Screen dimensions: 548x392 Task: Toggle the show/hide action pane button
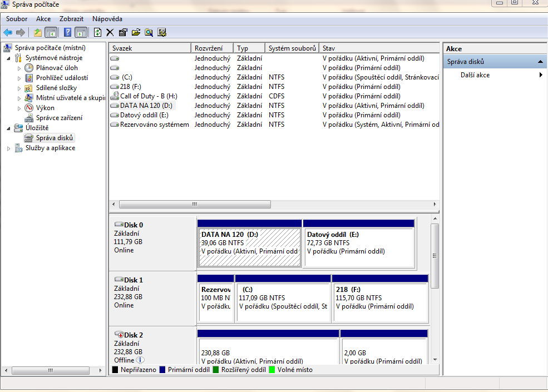[x=81, y=32]
